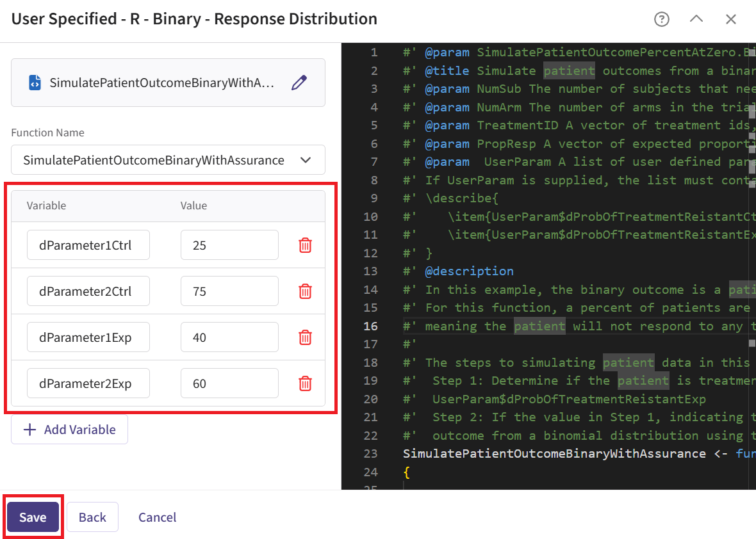756x539 pixels.
Task: Click the R script file icon
Action: [x=35, y=83]
